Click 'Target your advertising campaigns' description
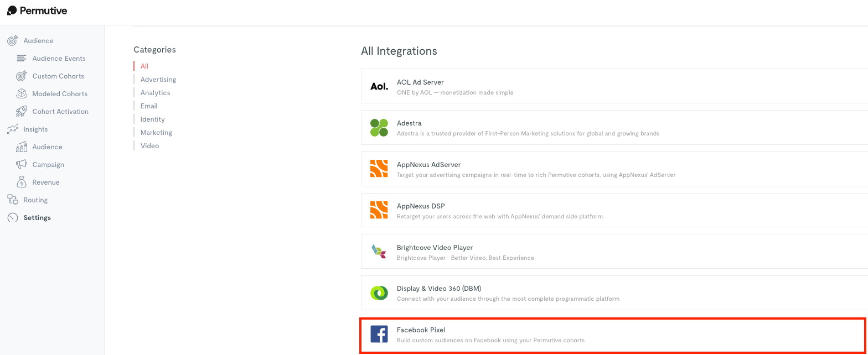Screen dimensions: 868x355 [x=536, y=175]
